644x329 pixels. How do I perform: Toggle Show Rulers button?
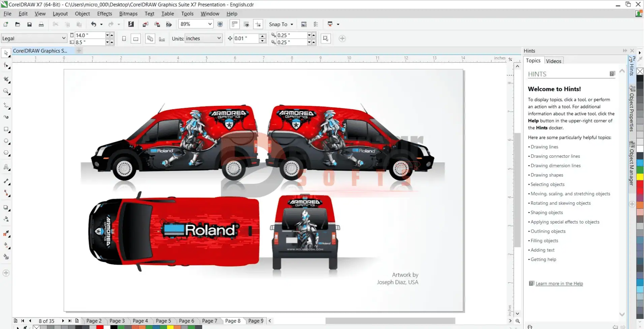coord(235,24)
